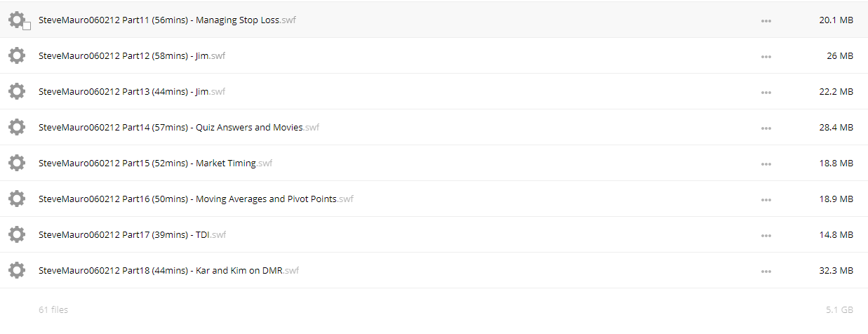
Task: Click the Part15 Market Timing file icon
Action: pos(17,163)
